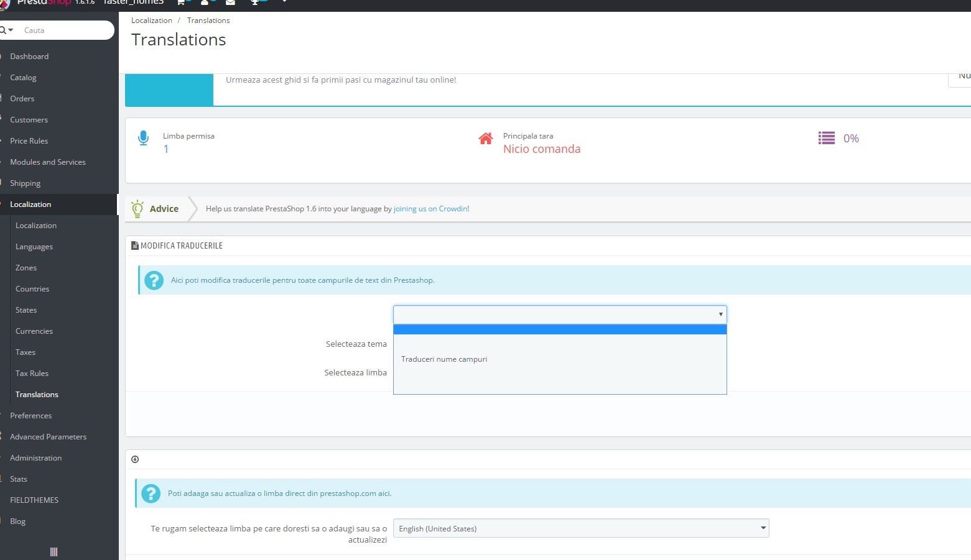The image size is (971, 560).
Task: Click the Translations page title
Action: (x=179, y=40)
